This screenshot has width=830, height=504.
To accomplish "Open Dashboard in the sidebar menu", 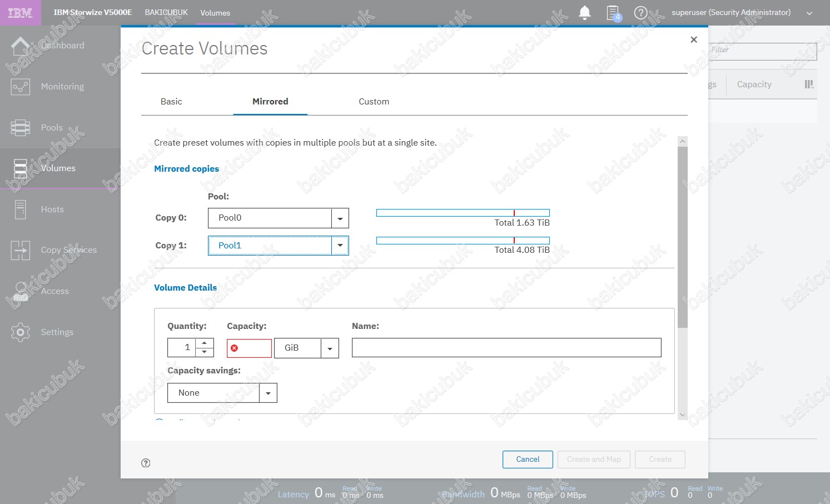I will coord(63,46).
